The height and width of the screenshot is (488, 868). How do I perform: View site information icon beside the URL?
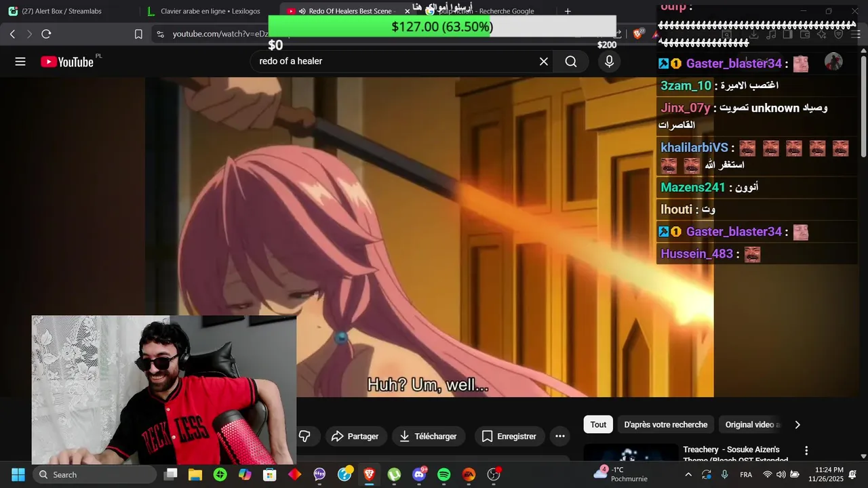[x=160, y=34]
